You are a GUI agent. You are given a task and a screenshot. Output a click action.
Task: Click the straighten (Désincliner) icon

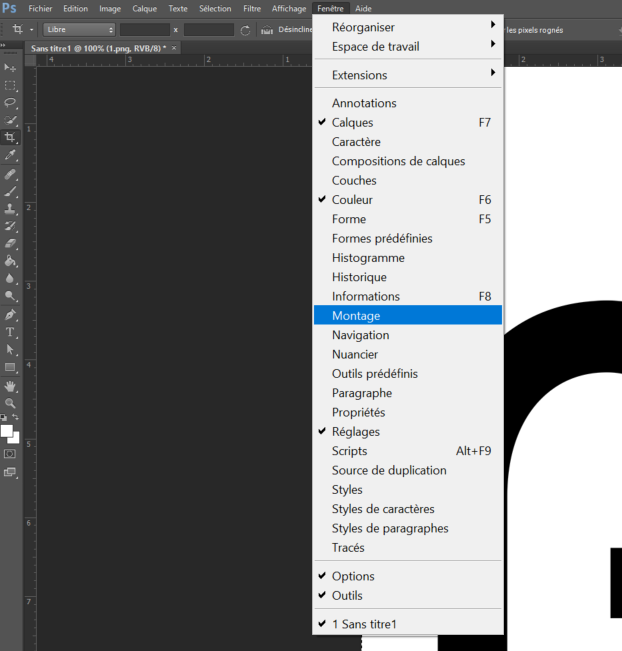[267, 30]
